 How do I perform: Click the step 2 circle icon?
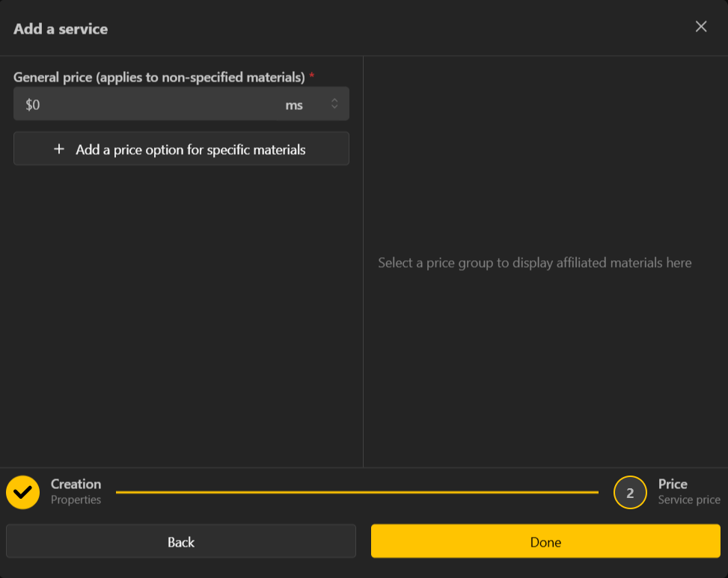(630, 493)
